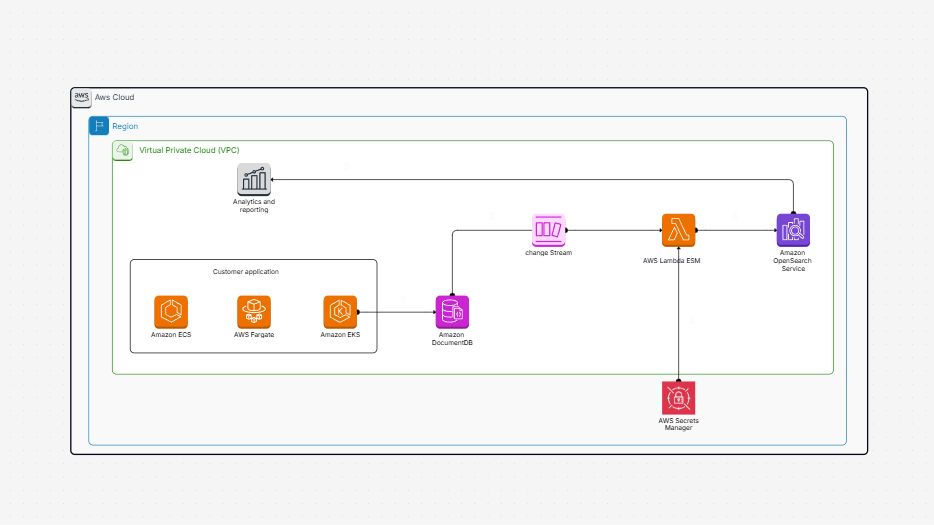Select the connector from Secrets Manager to Lambda
Screen dimensions: 934x525
point(678,314)
